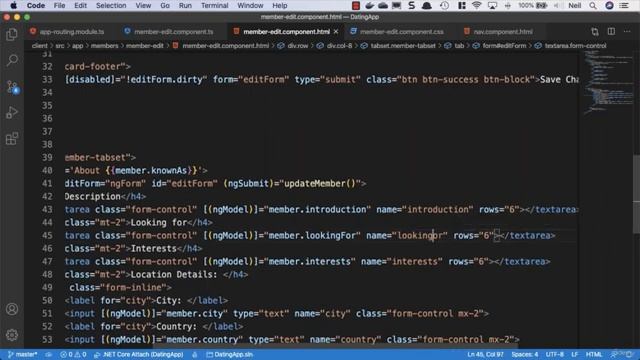Open the Terminal menu
The image size is (640, 360).
(x=215, y=5)
